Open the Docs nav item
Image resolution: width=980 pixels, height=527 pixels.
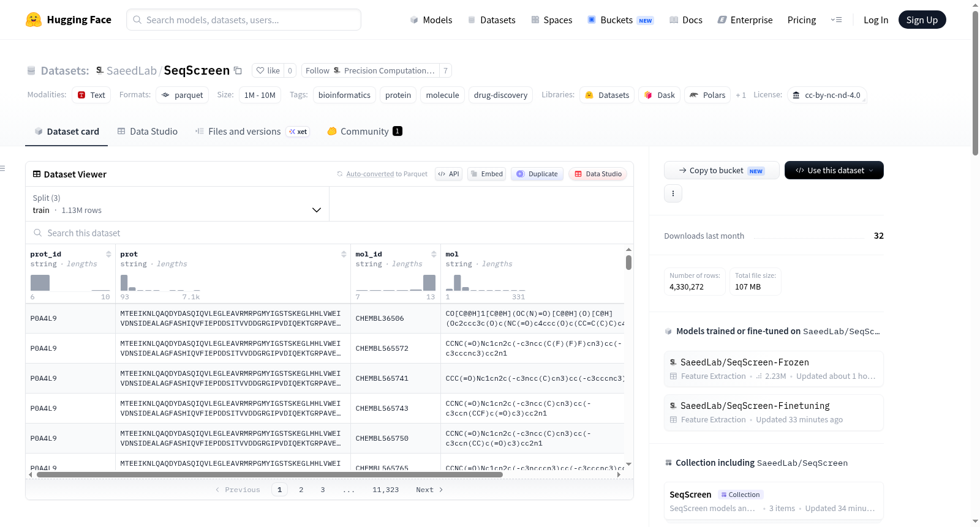(685, 20)
